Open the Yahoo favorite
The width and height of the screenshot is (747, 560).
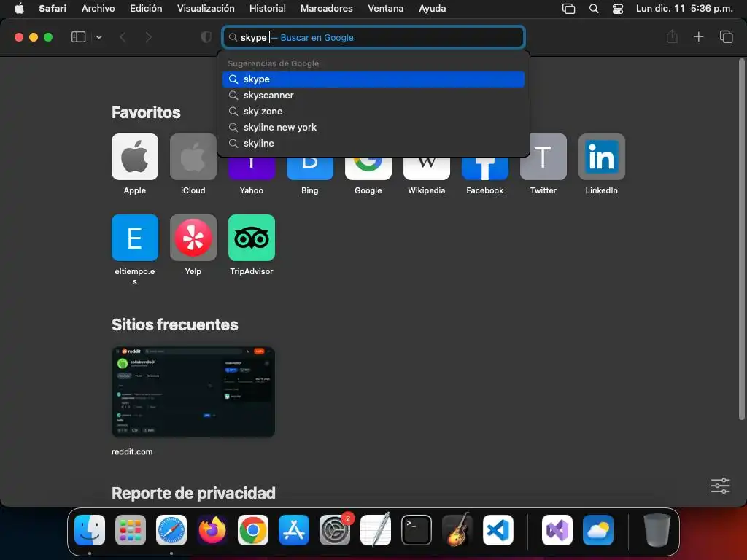(x=252, y=168)
